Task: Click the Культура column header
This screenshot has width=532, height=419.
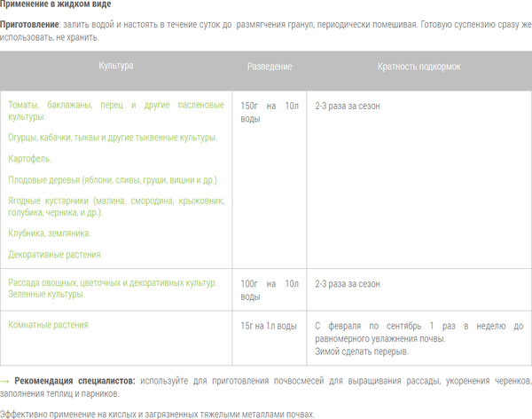Action: (115, 67)
